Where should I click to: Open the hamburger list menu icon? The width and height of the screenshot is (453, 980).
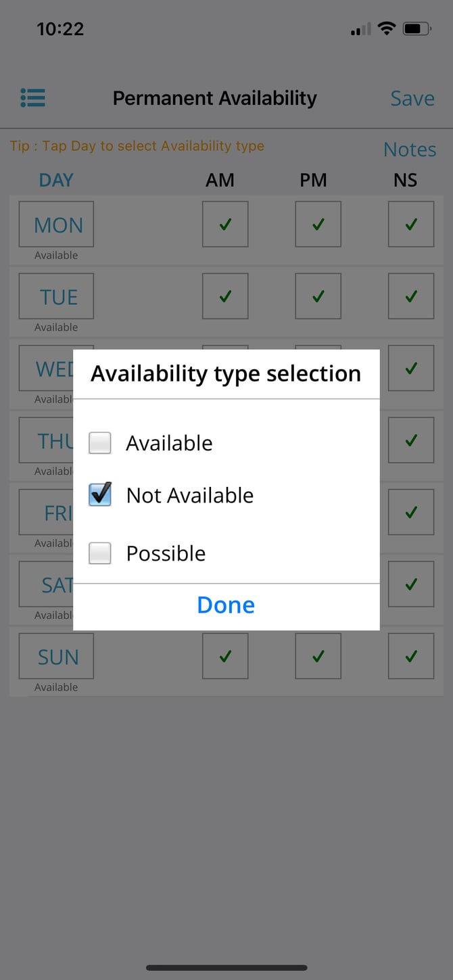coord(32,98)
